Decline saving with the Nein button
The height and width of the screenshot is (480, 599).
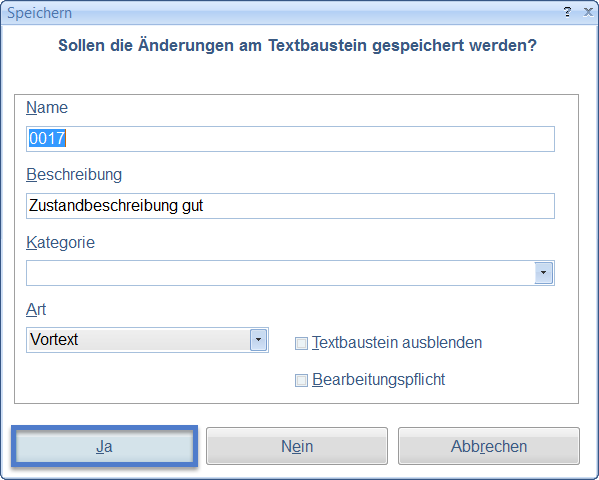[297, 446]
